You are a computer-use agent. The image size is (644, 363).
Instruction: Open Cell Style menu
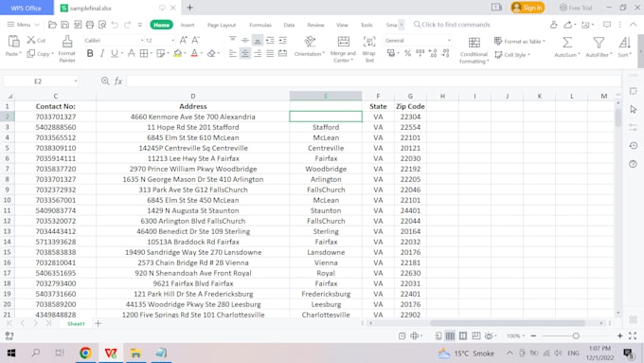coord(512,55)
